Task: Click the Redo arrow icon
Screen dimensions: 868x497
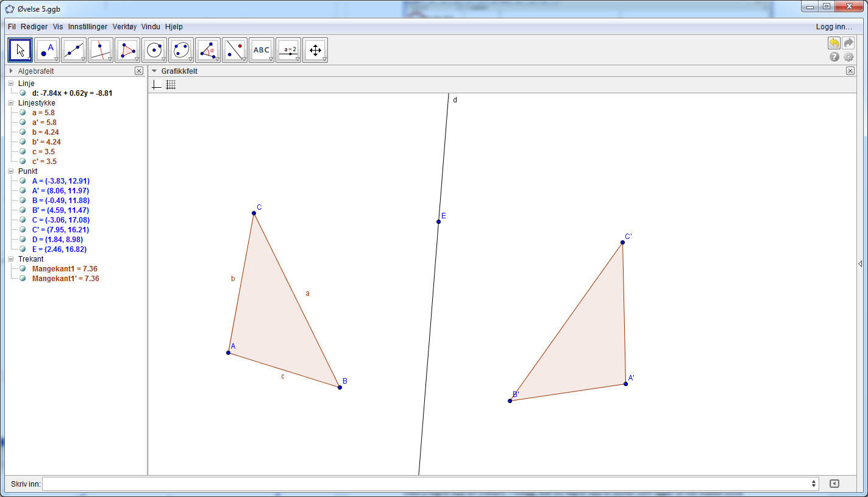Action: (848, 43)
